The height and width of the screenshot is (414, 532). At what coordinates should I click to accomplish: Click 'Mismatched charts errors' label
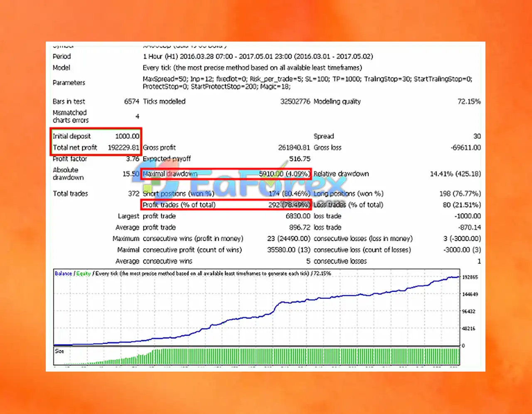point(71,116)
